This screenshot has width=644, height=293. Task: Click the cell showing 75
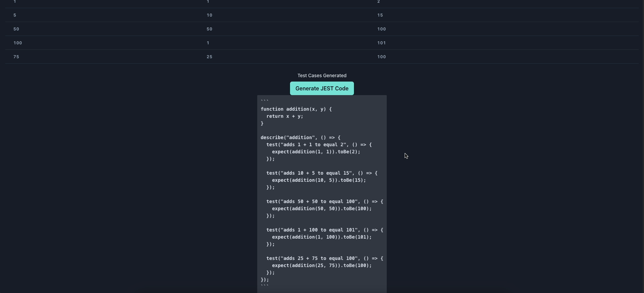coord(16,57)
